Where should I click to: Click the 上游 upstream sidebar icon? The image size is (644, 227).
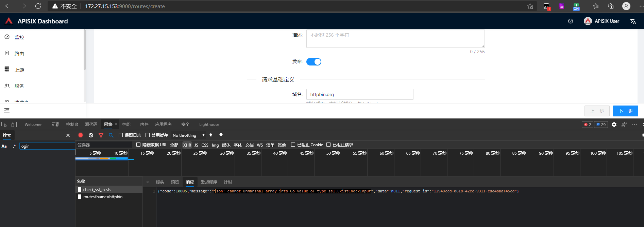point(7,70)
